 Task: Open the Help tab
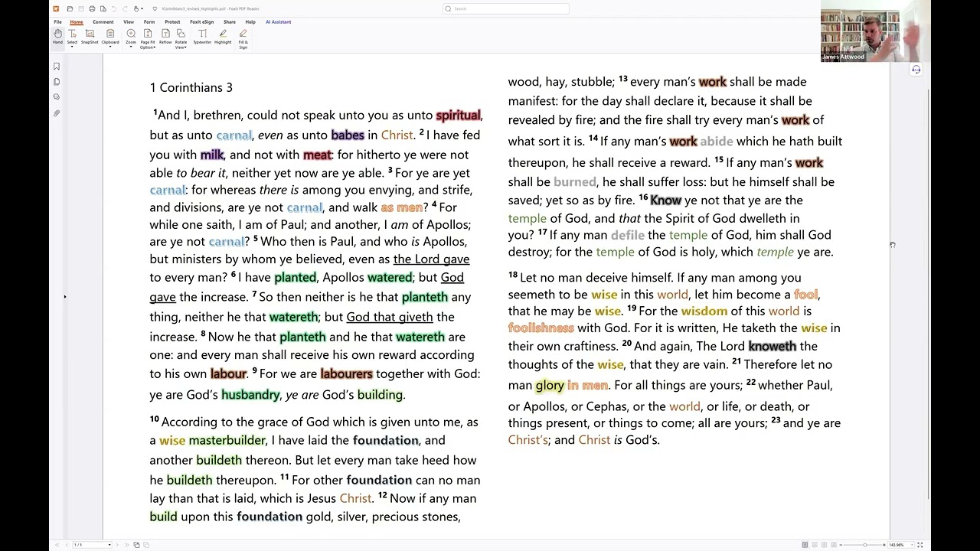[x=250, y=22]
